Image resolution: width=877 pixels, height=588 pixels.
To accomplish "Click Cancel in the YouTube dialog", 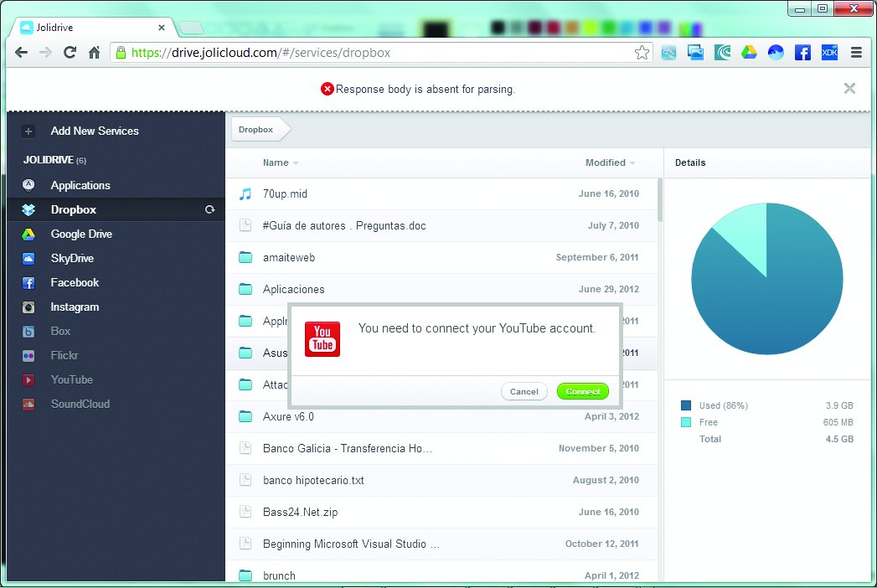I will click(524, 392).
